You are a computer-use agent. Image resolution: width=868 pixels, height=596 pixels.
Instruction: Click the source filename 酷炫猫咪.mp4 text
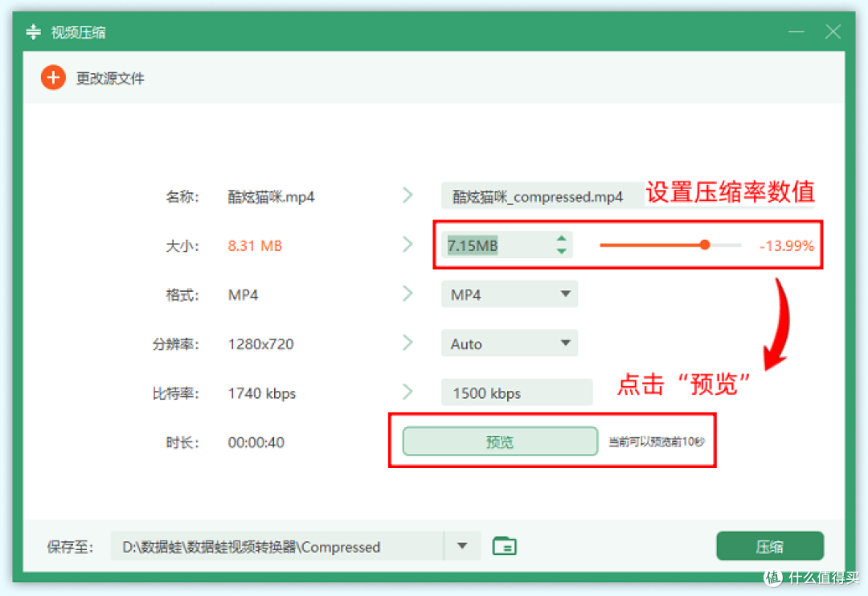tap(272, 196)
